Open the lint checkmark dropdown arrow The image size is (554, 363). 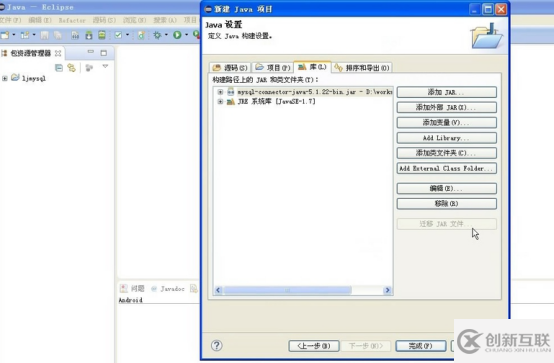pyautogui.click(x=127, y=35)
